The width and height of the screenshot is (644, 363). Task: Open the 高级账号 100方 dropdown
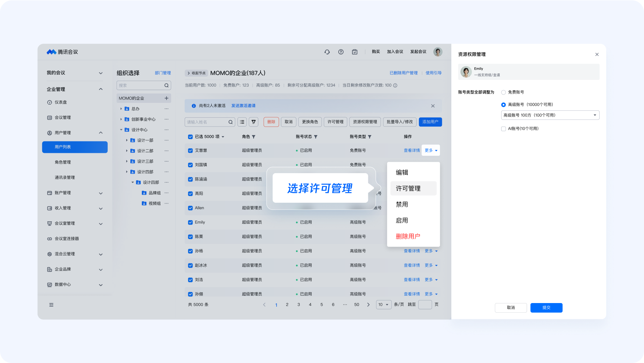coord(550,115)
